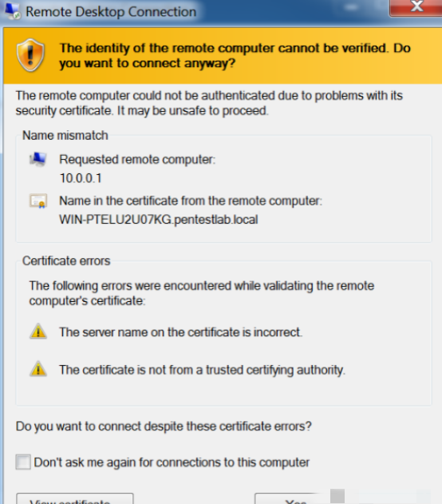The height and width of the screenshot is (504, 442).
Task: Click the not from trusted certifying authority text
Action: [202, 370]
